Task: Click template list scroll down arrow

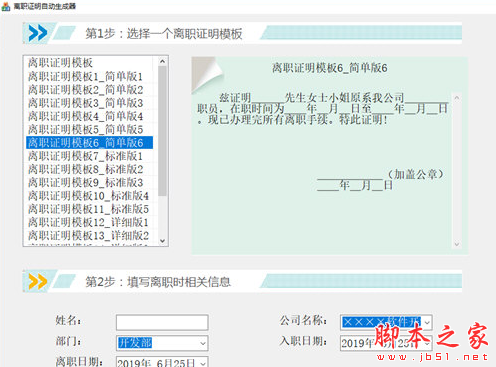Action: click(x=162, y=241)
